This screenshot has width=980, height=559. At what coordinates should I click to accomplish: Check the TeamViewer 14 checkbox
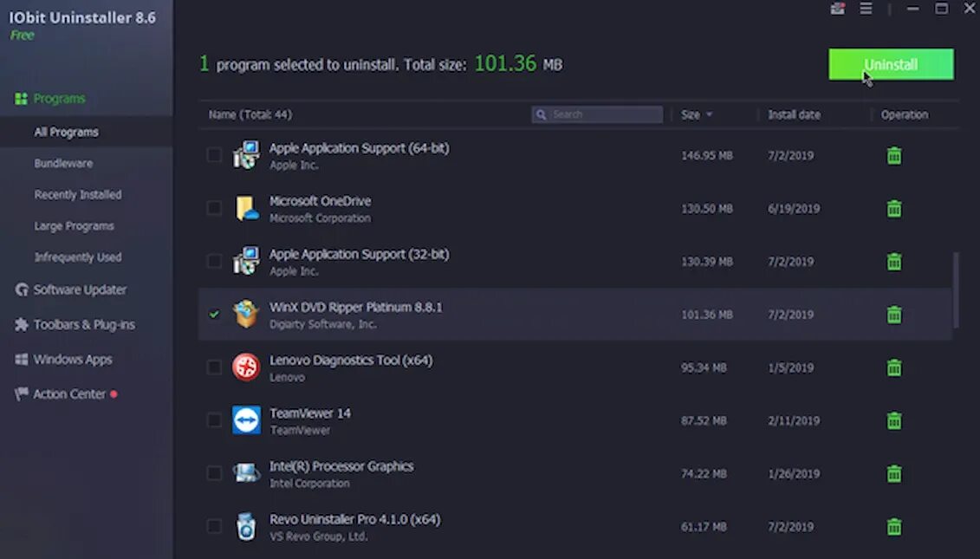[x=214, y=420]
